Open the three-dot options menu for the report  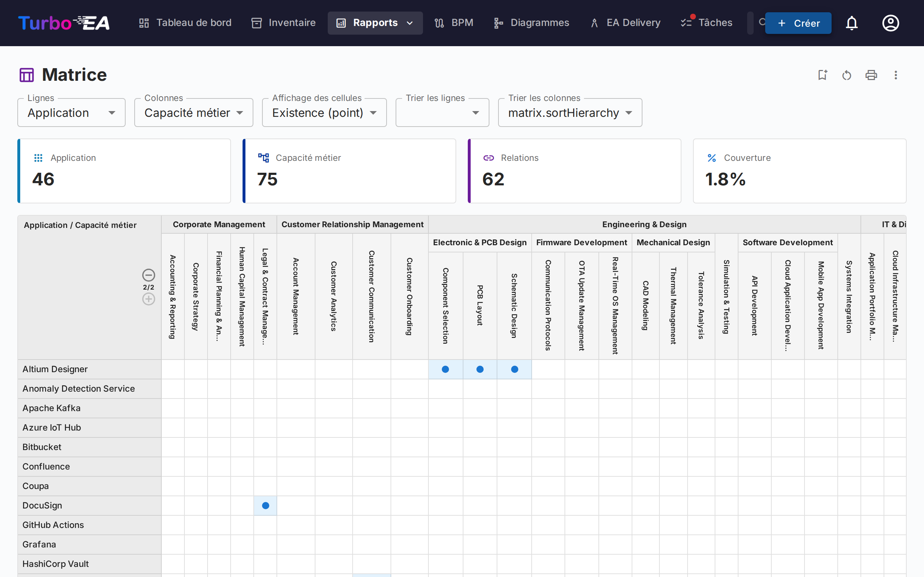pyautogui.click(x=896, y=75)
